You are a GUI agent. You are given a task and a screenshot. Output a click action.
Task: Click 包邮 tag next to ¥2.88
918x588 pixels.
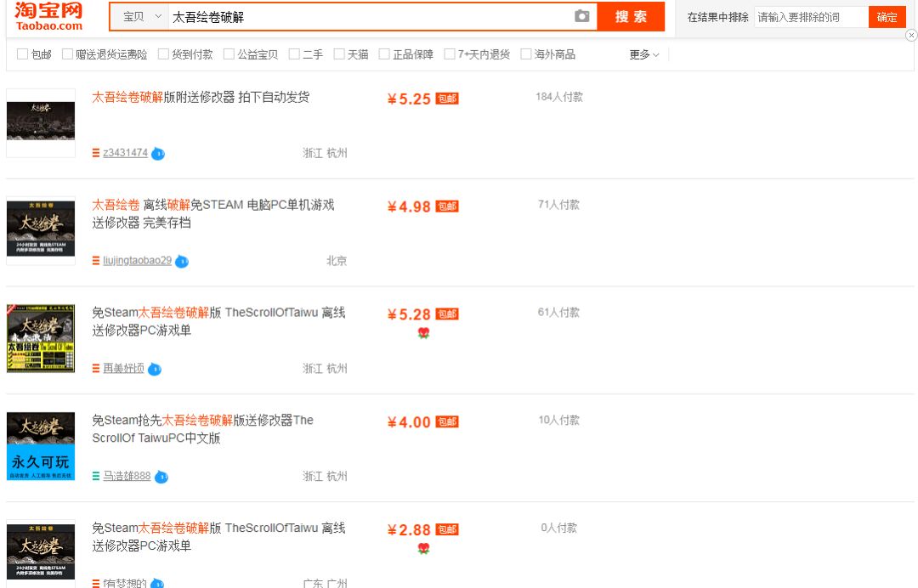[447, 529]
